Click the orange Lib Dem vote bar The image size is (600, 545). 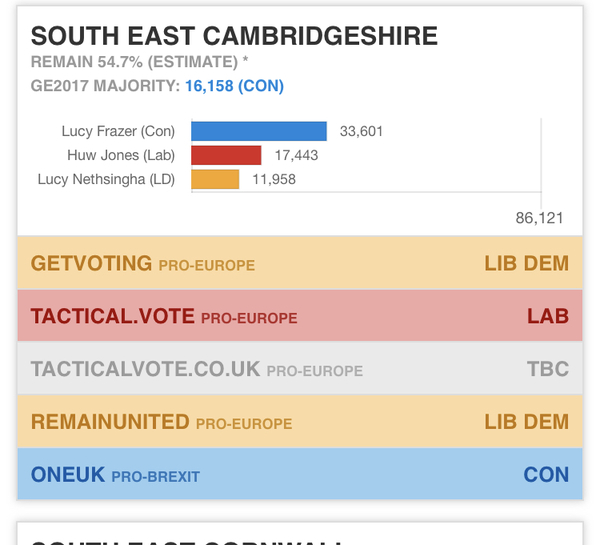(215, 179)
